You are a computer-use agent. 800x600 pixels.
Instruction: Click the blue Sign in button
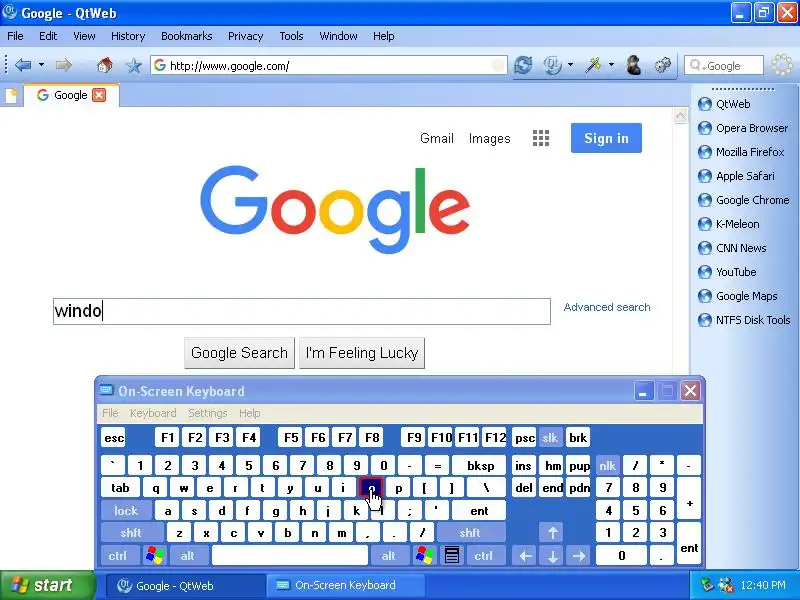[606, 138]
